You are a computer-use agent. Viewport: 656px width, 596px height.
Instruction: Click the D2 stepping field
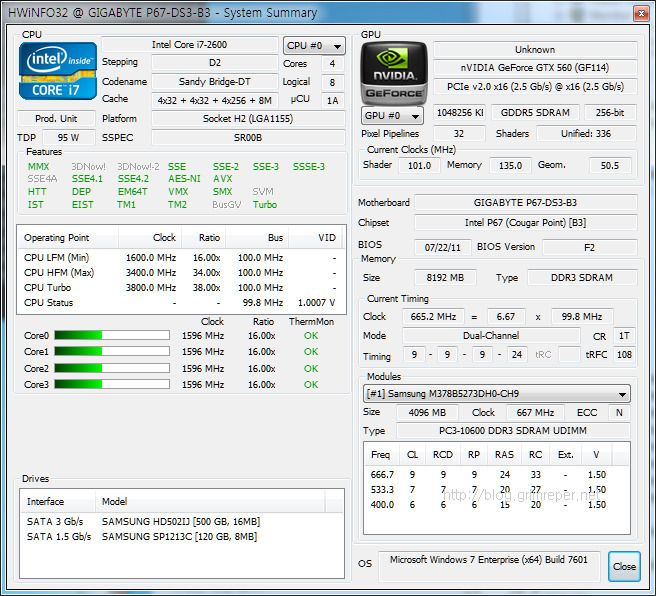pos(215,63)
